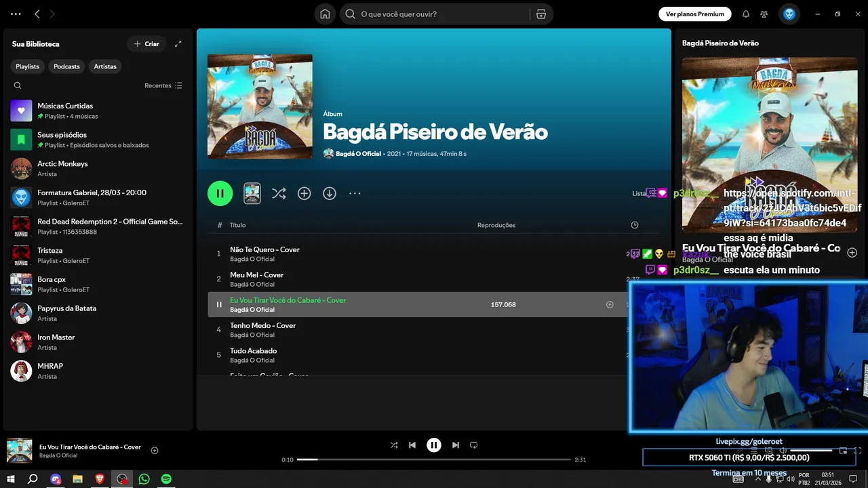Open Formatura Gabriel playlist
This screenshot has height=488, width=868.
[x=98, y=197]
